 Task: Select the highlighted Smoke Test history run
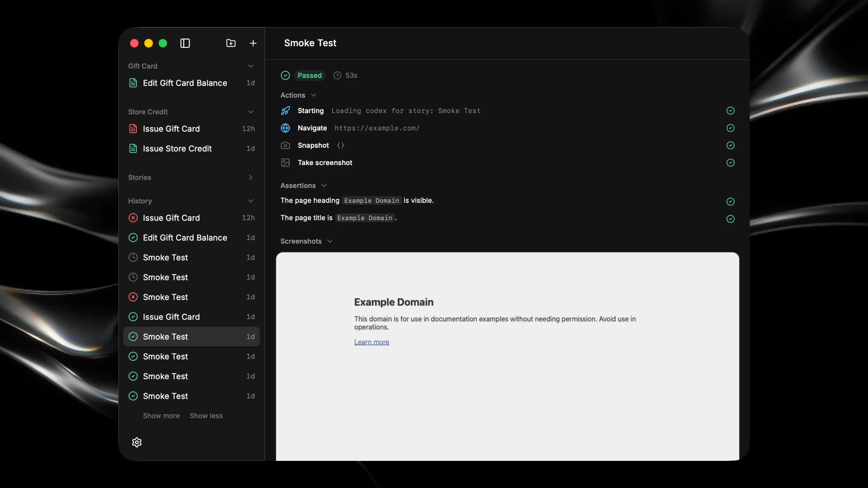click(x=192, y=337)
